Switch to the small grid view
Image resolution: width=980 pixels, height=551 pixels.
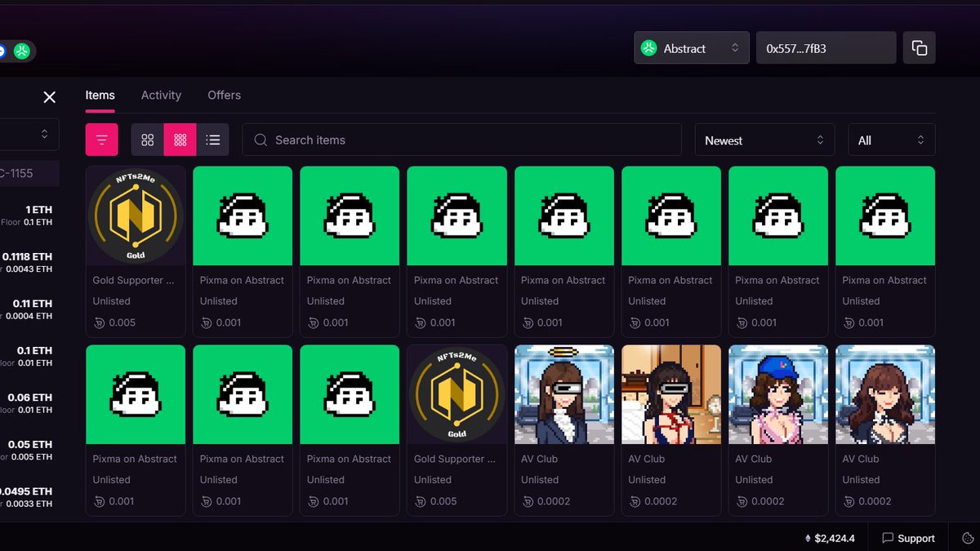pyautogui.click(x=180, y=140)
